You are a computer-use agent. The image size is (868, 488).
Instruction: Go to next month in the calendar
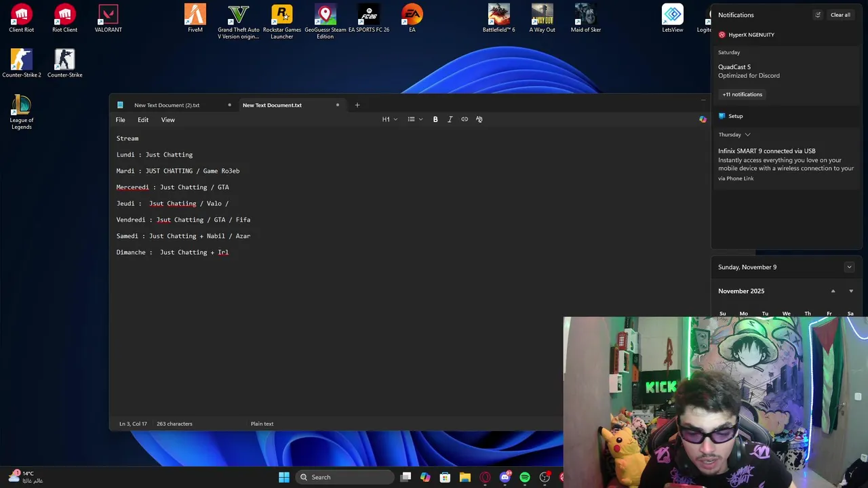pyautogui.click(x=851, y=291)
